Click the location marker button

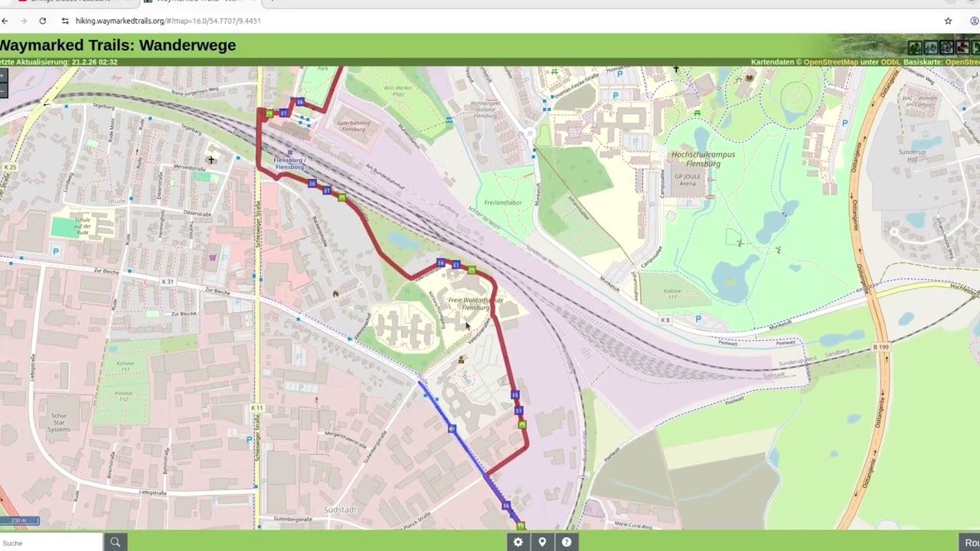pyautogui.click(x=542, y=542)
